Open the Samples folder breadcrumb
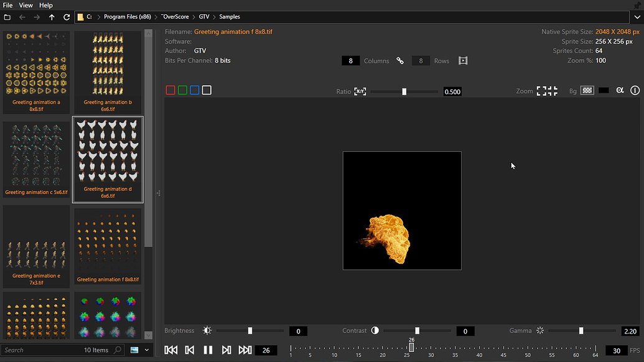Viewport: 644px width, 362px height. (230, 17)
